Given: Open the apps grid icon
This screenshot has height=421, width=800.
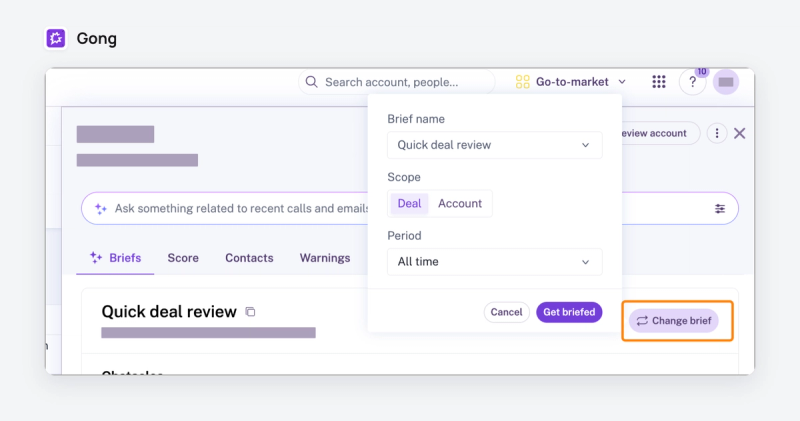Looking at the screenshot, I should pyautogui.click(x=659, y=82).
